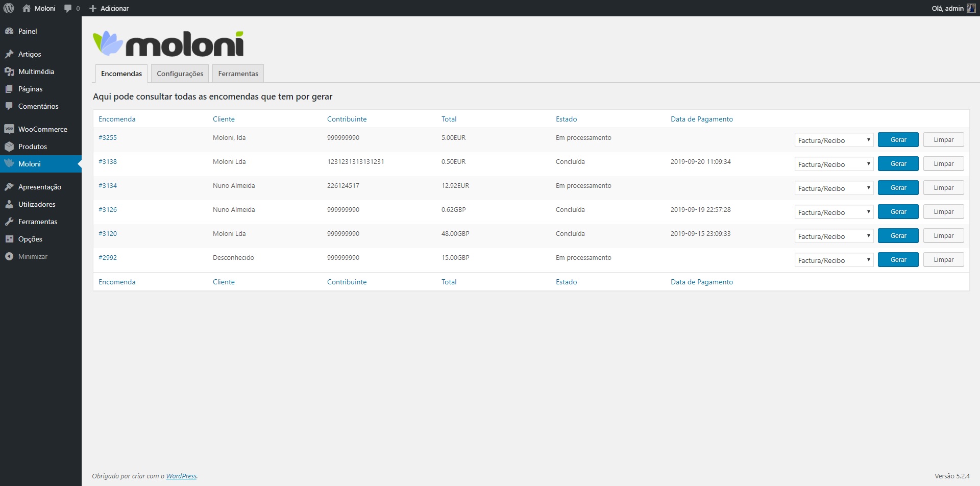The width and height of the screenshot is (980, 486).
Task: Switch to the Ferramentas tab
Action: (238, 74)
